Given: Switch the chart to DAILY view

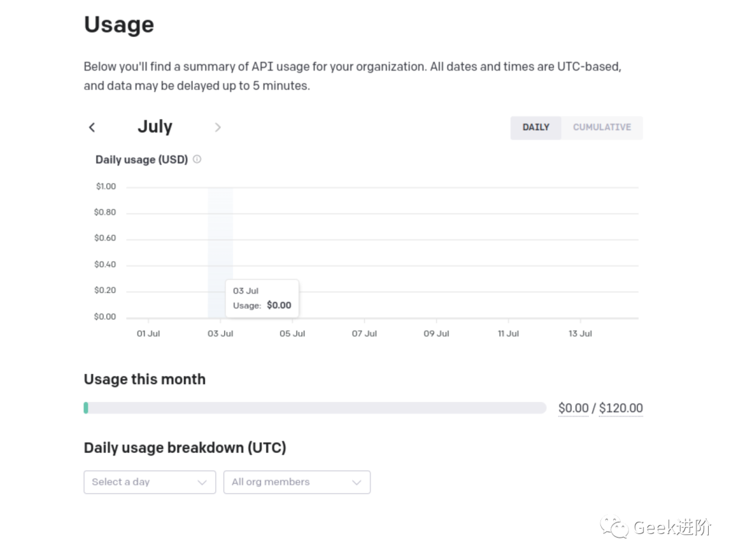Looking at the screenshot, I should (536, 127).
